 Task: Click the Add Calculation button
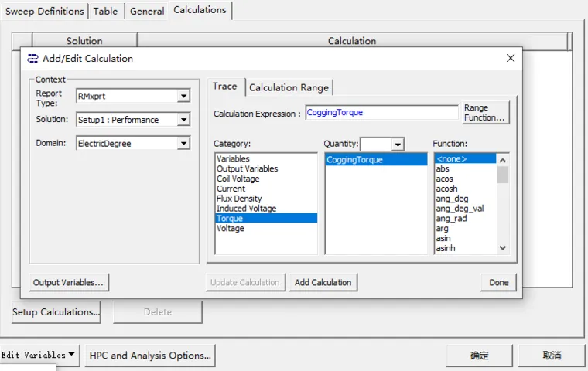pos(323,282)
